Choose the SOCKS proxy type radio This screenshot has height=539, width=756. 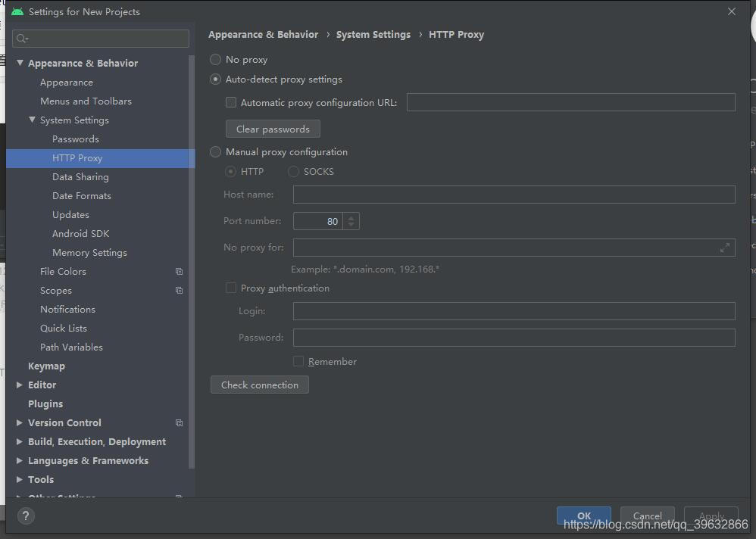click(x=293, y=172)
